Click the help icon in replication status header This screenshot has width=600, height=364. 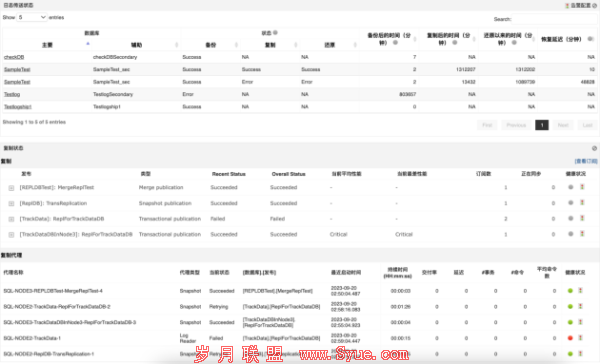pos(594,148)
